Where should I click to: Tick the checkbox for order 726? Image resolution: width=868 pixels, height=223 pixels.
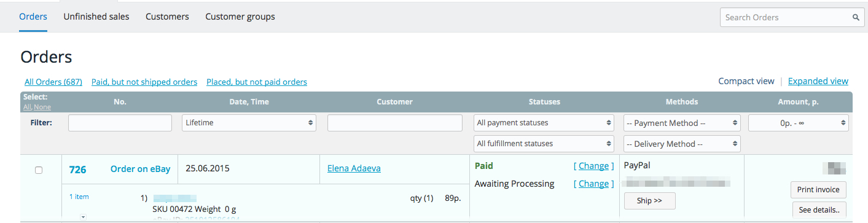(x=39, y=170)
